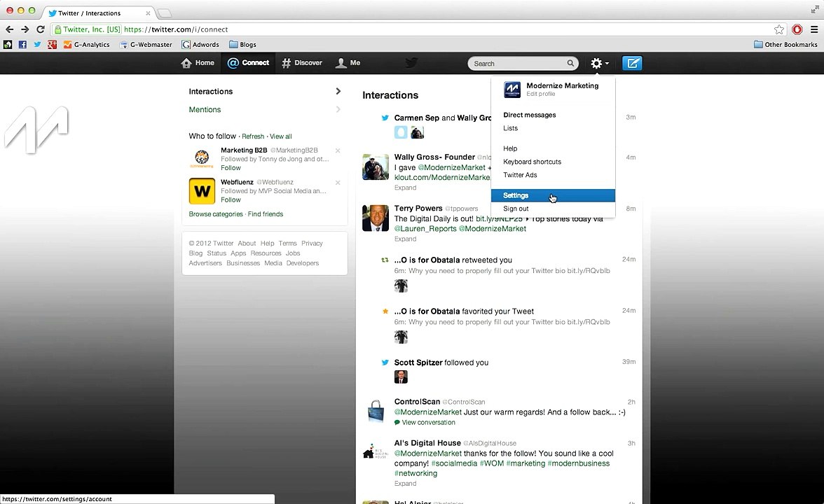
Task: Go to the Home tab
Action: point(198,63)
